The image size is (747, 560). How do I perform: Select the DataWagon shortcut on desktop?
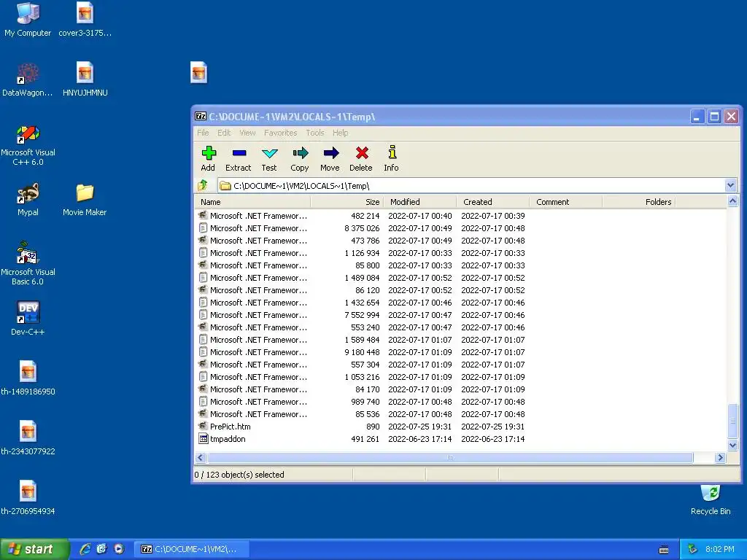[x=28, y=79]
